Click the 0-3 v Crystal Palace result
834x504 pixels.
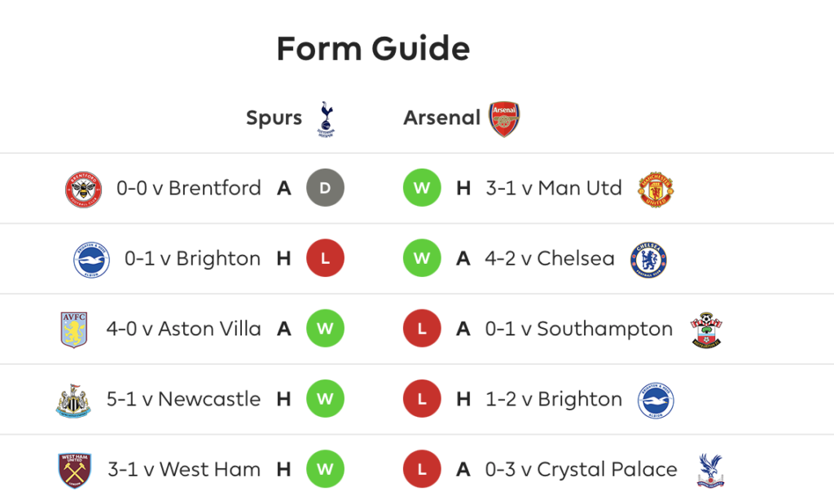(x=581, y=470)
